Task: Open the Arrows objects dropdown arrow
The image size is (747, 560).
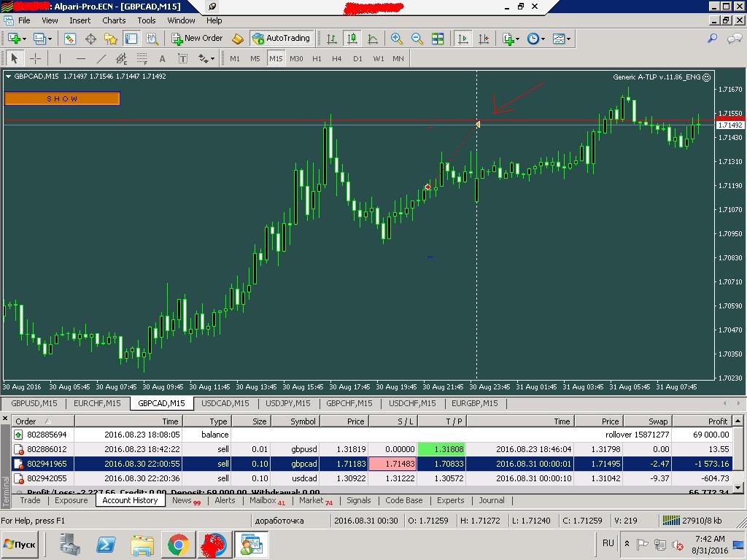Action: coord(212,59)
